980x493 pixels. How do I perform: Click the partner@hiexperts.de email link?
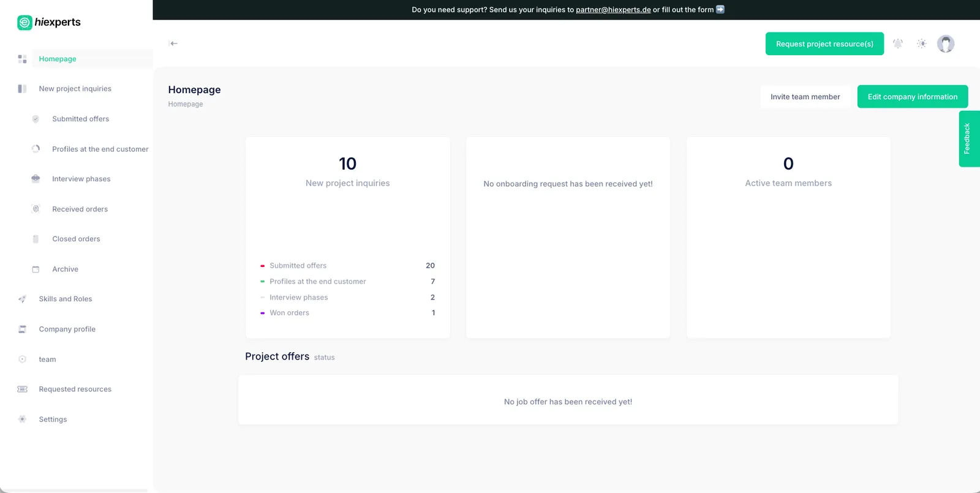click(613, 10)
